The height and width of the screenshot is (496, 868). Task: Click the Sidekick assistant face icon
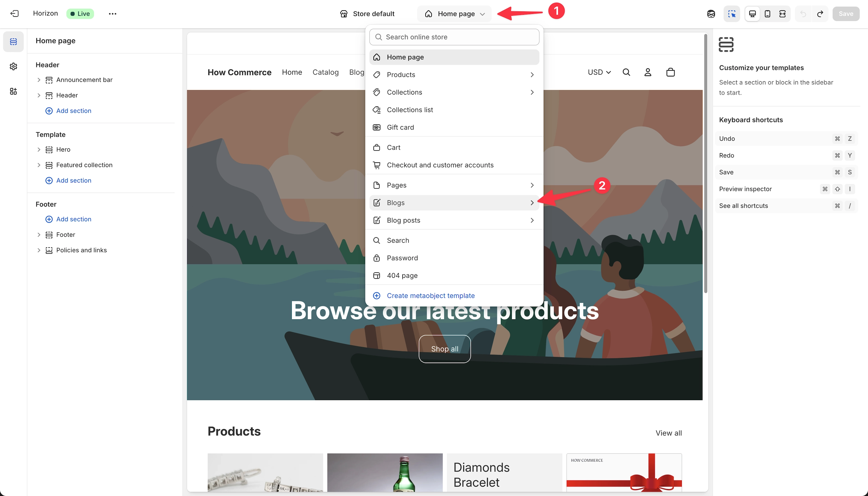click(x=711, y=14)
